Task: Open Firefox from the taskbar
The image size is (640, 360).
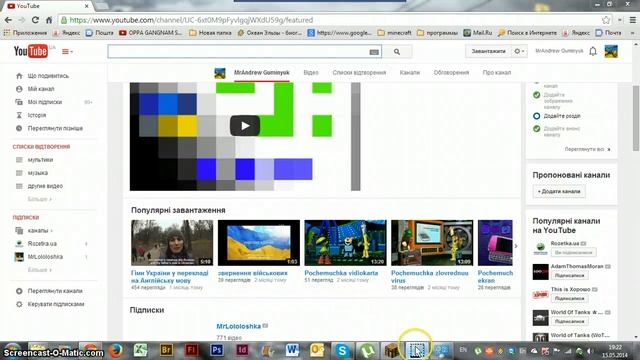Action: click(x=116, y=350)
